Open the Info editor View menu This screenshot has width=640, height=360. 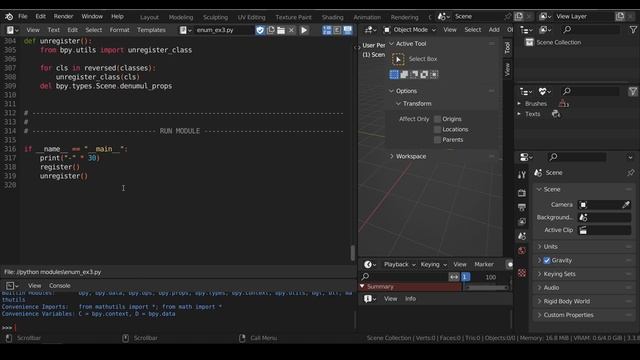pos(391,299)
